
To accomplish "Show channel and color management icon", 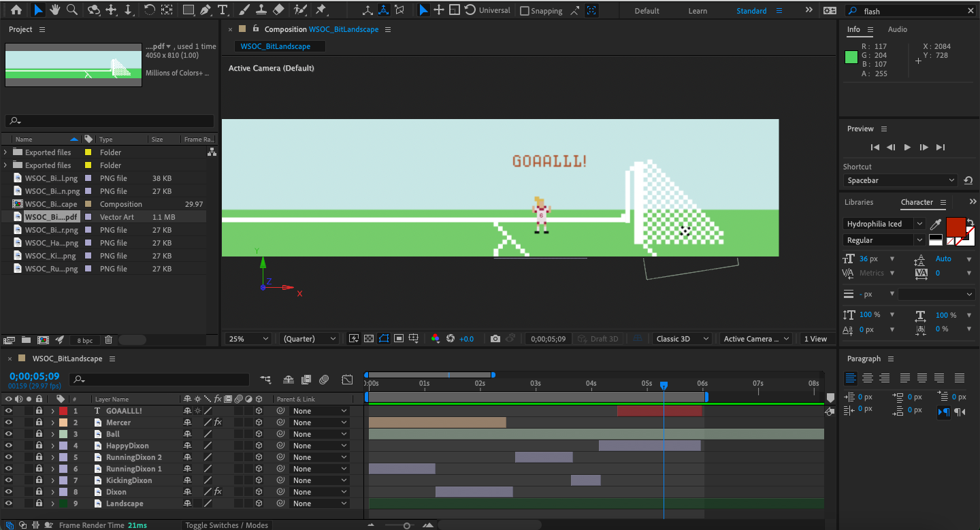I will coord(436,339).
